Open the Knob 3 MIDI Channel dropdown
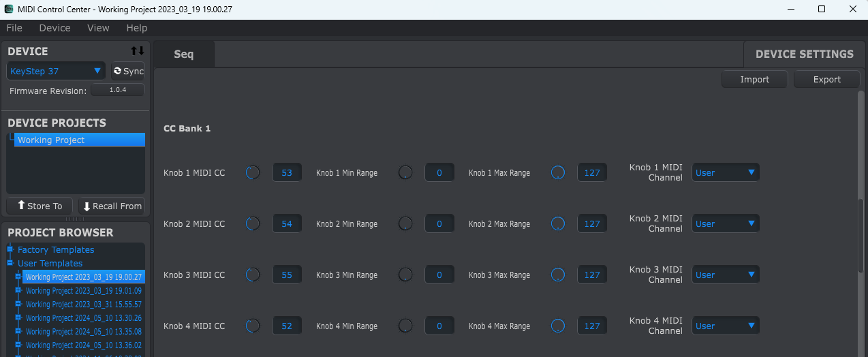 coord(726,275)
